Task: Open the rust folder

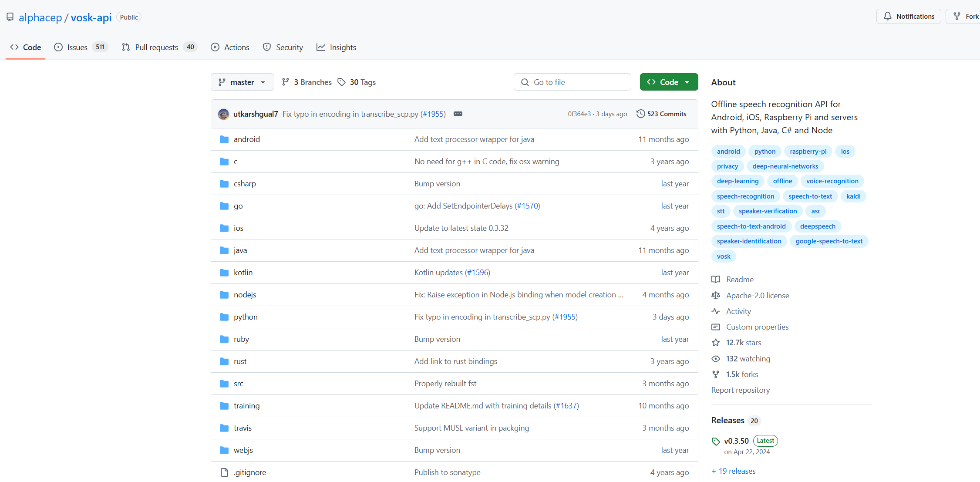Action: tap(240, 361)
